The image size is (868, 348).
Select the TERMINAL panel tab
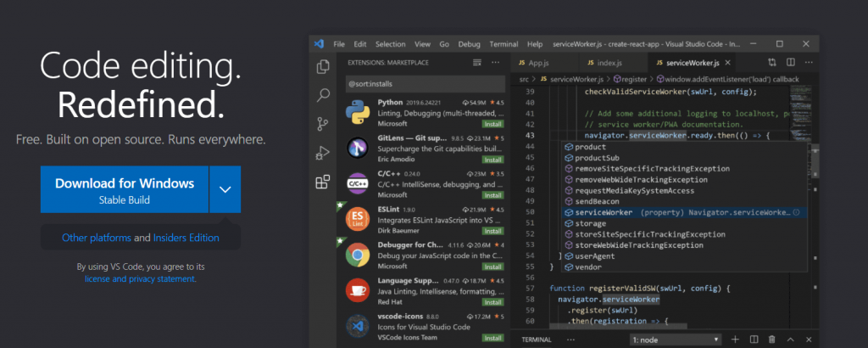[537, 340]
